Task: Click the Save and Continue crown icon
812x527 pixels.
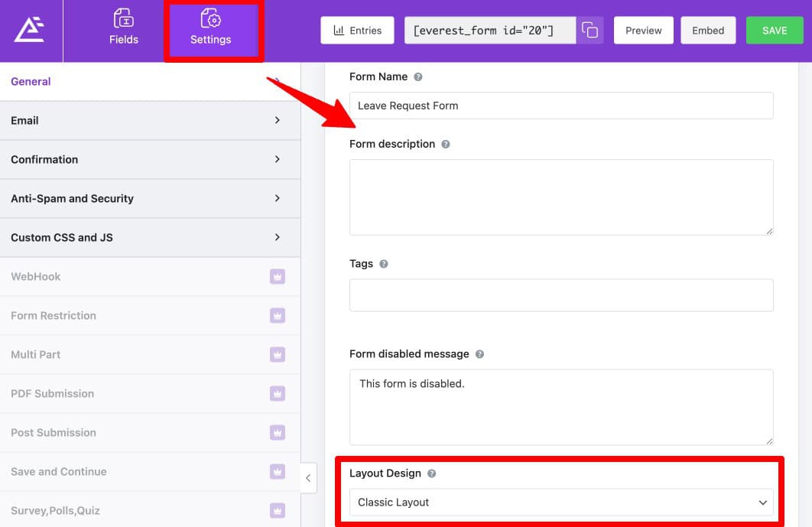Action: 278,472
